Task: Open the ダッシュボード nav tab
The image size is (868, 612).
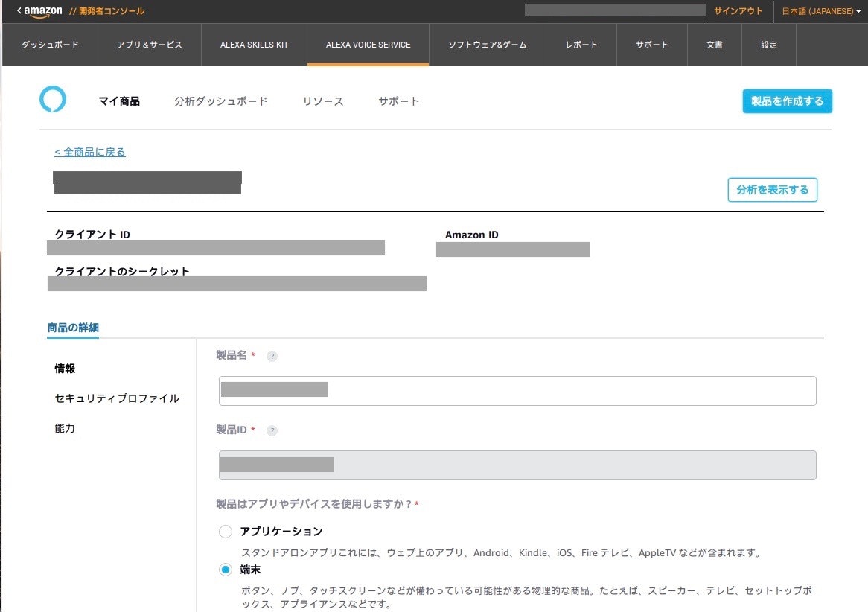Action: (51, 45)
